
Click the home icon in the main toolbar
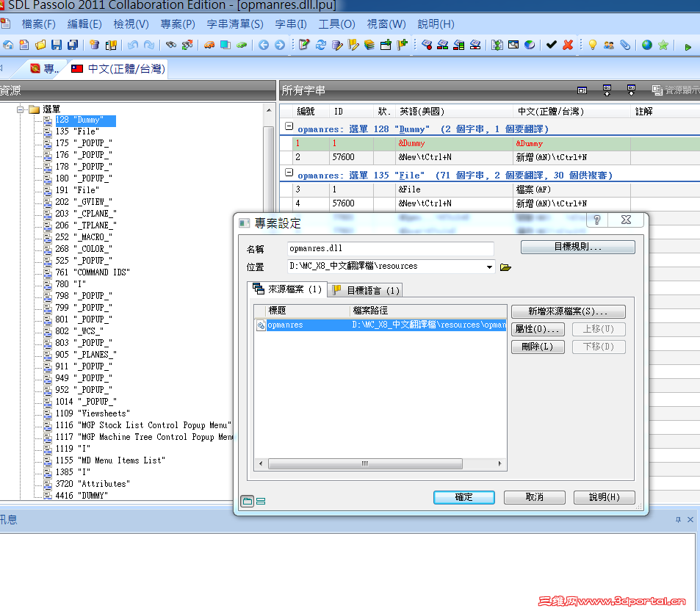click(8, 45)
